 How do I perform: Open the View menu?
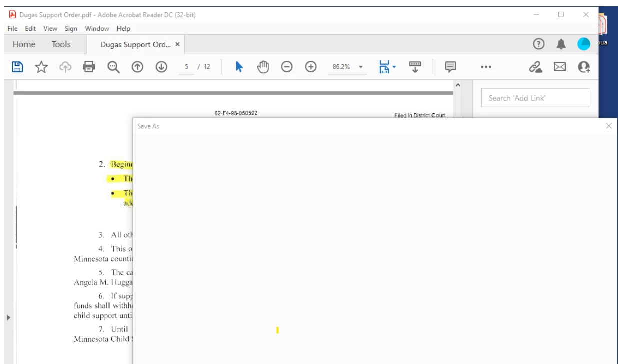click(x=50, y=28)
